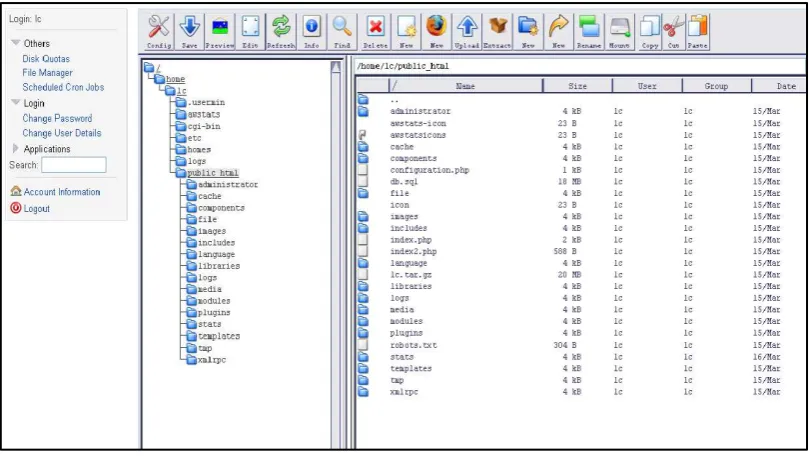This screenshot has height=456, width=809.
Task: Open Change User Details link
Action: (62, 133)
